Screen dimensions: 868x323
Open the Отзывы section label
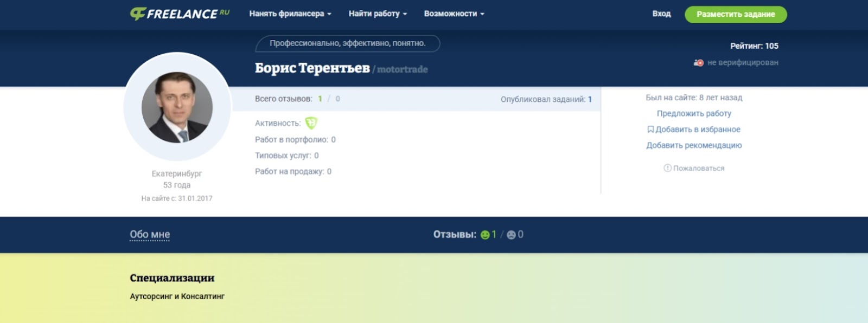coord(455,235)
